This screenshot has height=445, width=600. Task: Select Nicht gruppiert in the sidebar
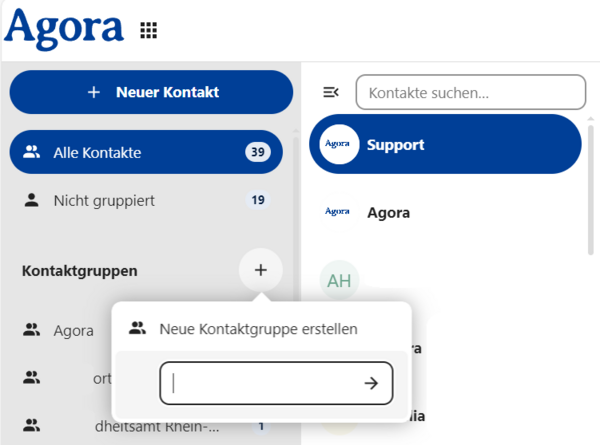point(146,200)
